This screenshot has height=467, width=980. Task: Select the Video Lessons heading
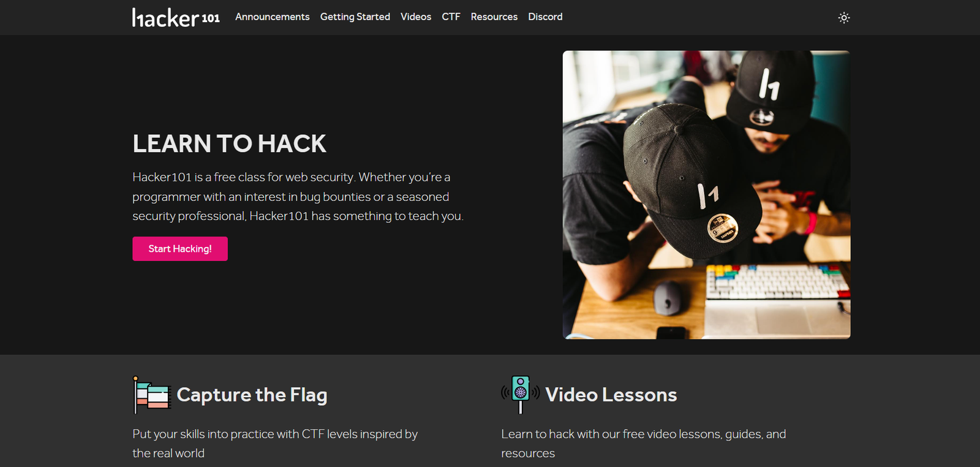[x=611, y=395]
